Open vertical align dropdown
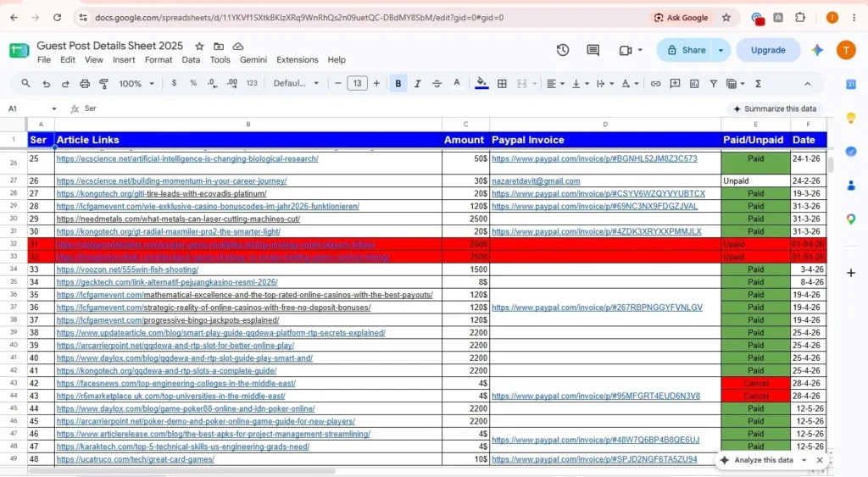Screen dimensions: 868x477 coord(580,84)
